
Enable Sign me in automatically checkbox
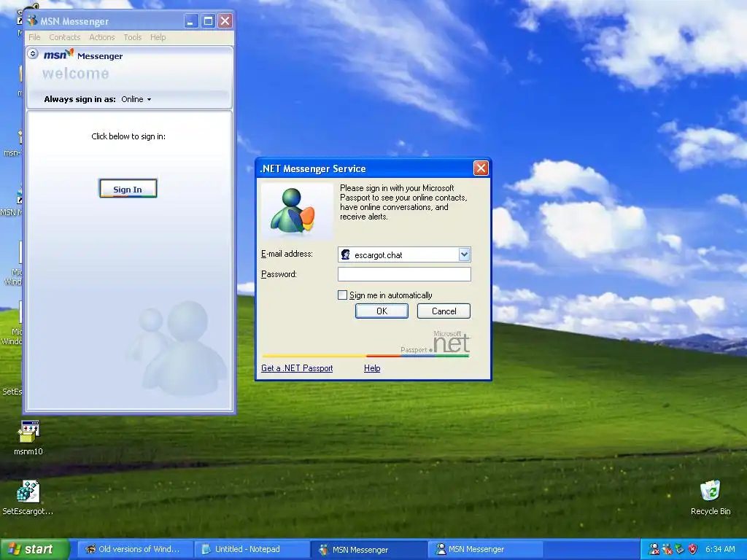tap(342, 295)
